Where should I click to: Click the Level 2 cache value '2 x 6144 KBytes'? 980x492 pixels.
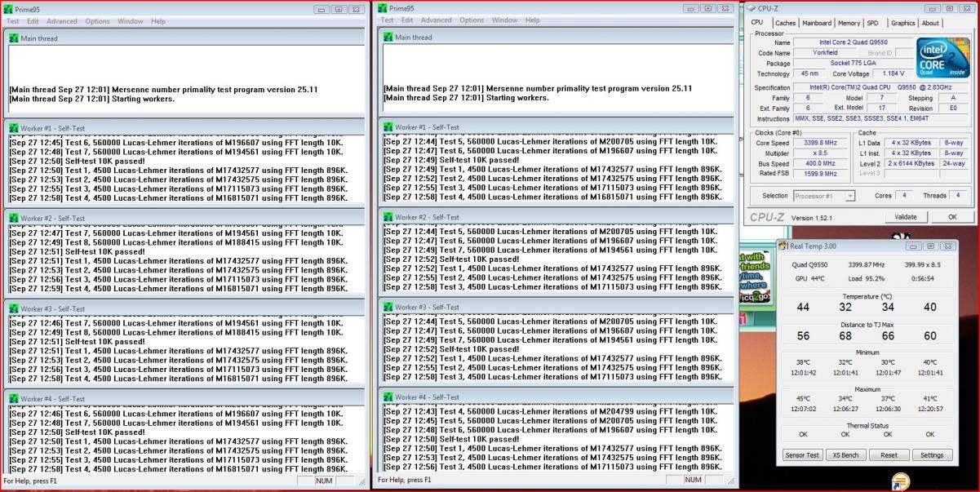click(x=912, y=163)
